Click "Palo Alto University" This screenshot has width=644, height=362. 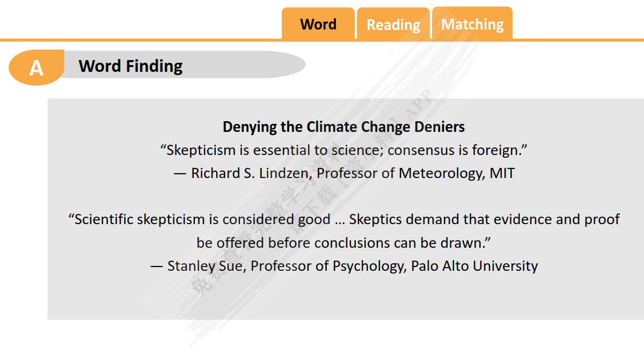(474, 266)
